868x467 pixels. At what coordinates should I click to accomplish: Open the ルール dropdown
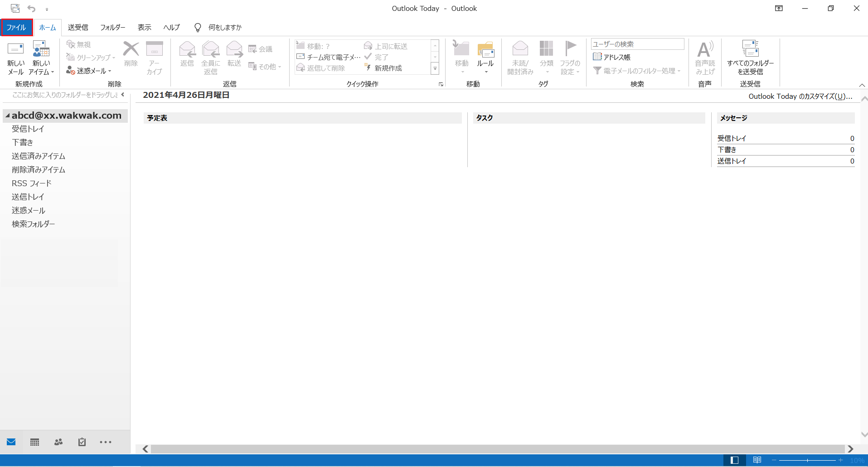pyautogui.click(x=485, y=58)
